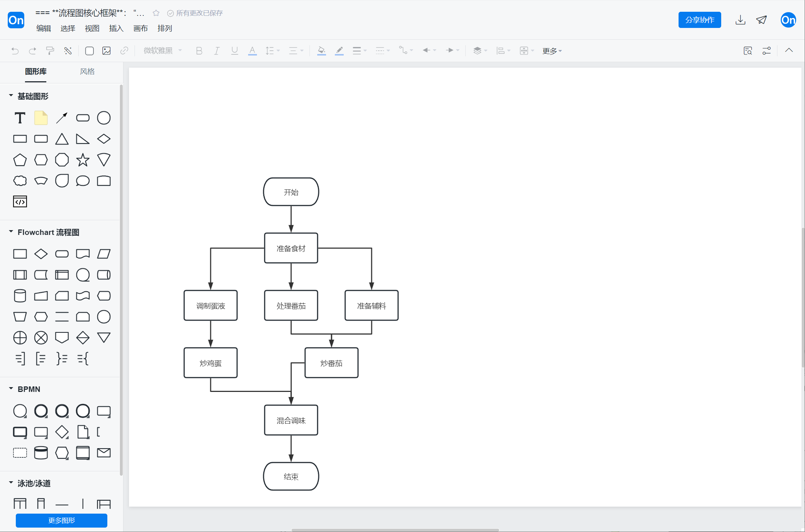Select the cylinder database flowchart shape
The height and width of the screenshot is (532, 805).
coord(20,296)
